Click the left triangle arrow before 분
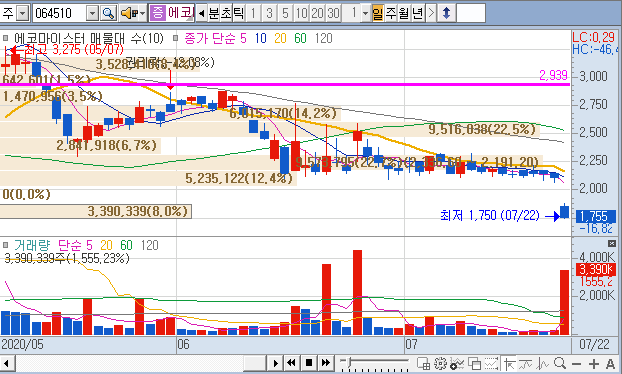The width and height of the screenshot is (622, 374). coord(202,13)
